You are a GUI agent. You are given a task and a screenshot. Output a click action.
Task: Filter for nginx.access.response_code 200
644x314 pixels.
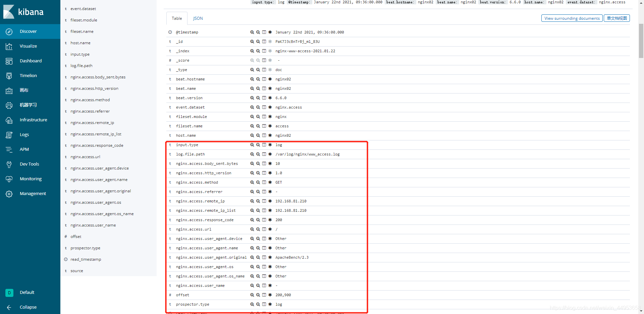[252, 220]
